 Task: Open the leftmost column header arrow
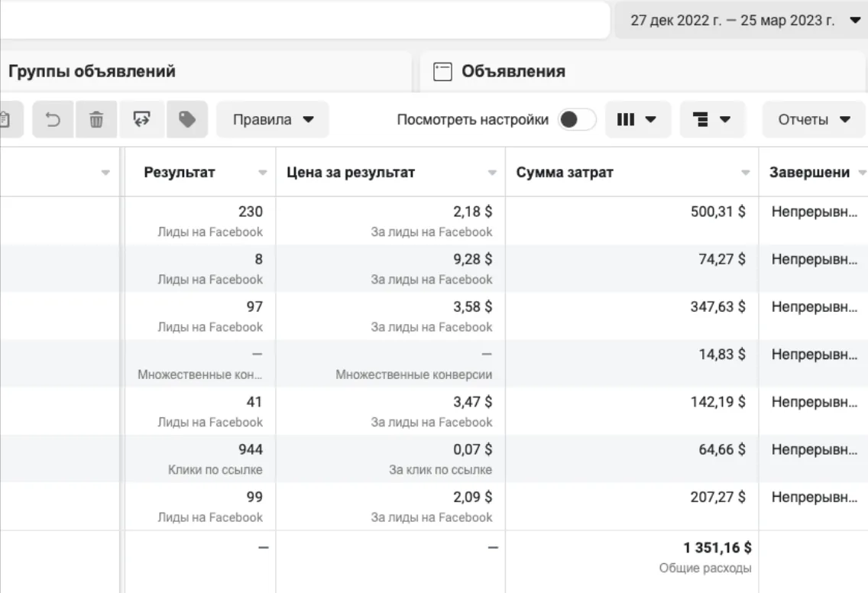[105, 173]
